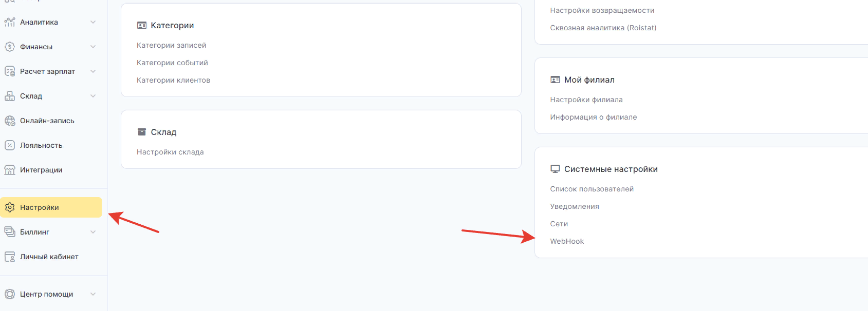Click the Настройки gear icon
This screenshot has height=311, width=868.
[10, 207]
